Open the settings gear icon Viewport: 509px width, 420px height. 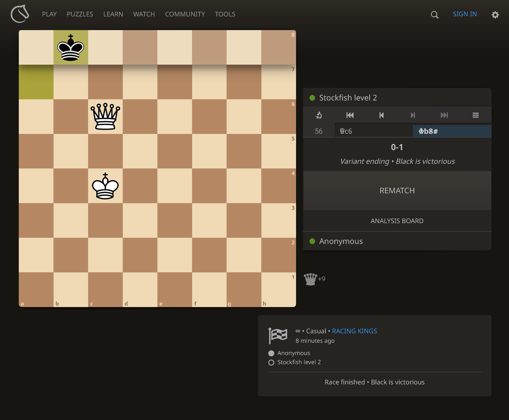pyautogui.click(x=495, y=14)
